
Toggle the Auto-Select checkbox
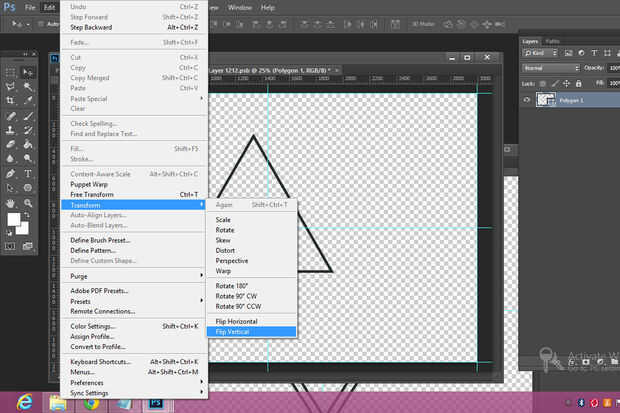tap(41, 24)
